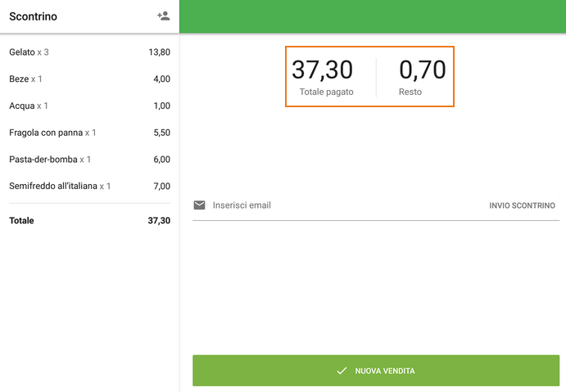Click the 37,30 Totale pagato amount
The height and width of the screenshot is (392, 566).
pos(323,70)
